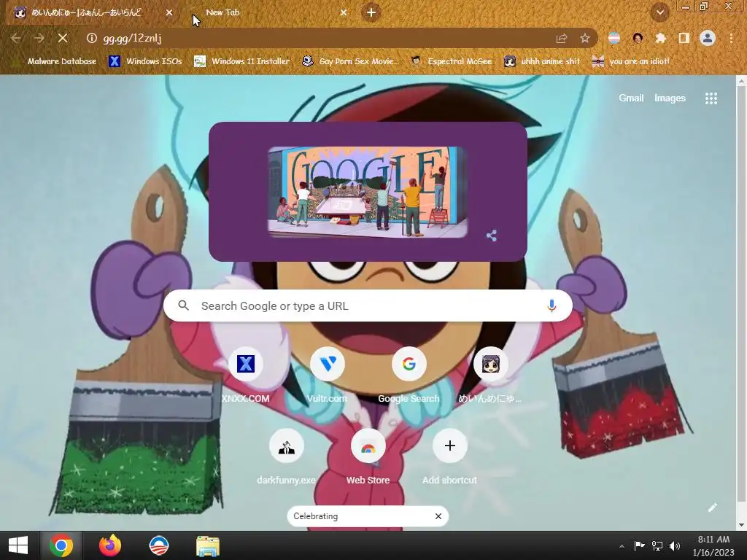The height and width of the screenshot is (560, 747).
Task: Bookmark this tab with the star icon
Action: [x=585, y=38]
